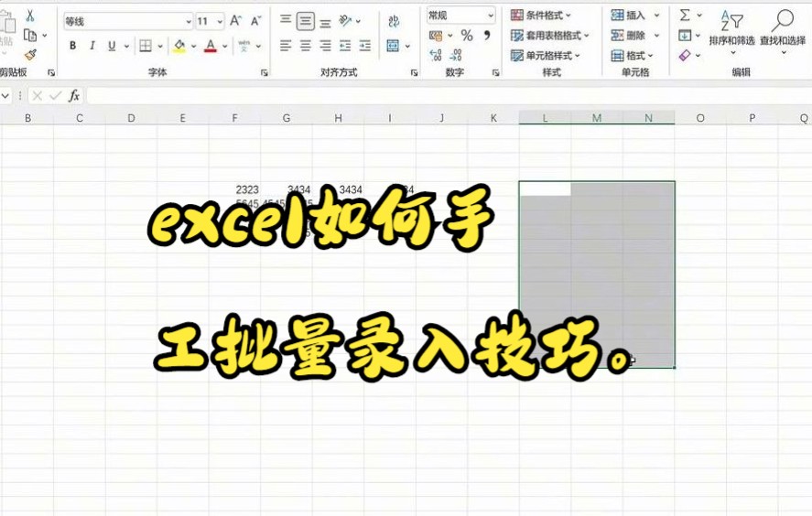Align text left
The image size is (812, 516).
point(286,46)
